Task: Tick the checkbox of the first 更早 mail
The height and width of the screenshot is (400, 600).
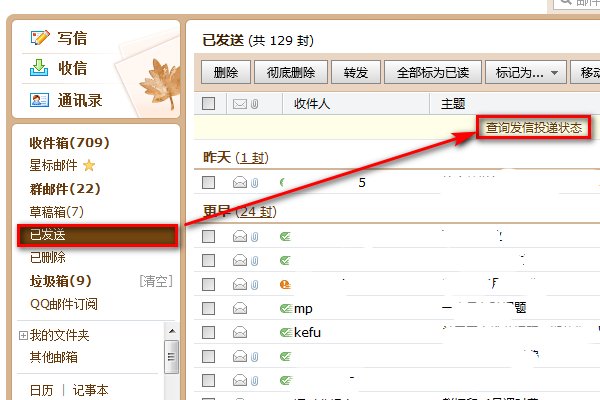Action: click(208, 236)
